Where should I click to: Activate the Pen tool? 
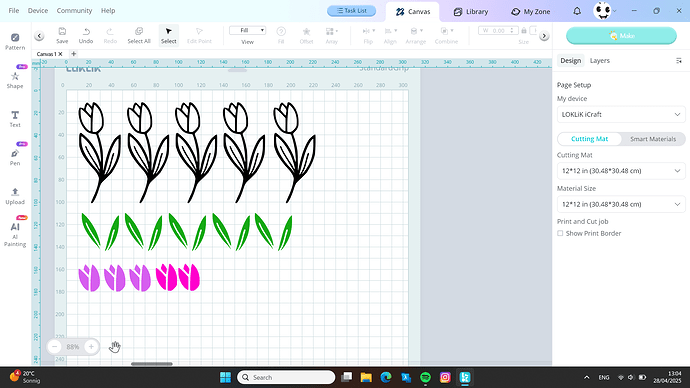pyautogui.click(x=15, y=157)
